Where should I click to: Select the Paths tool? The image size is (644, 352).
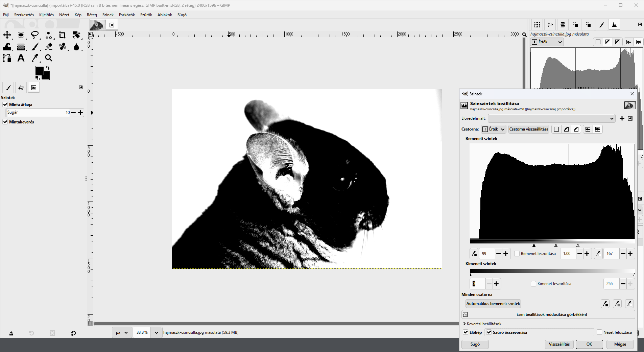pyautogui.click(x=7, y=58)
